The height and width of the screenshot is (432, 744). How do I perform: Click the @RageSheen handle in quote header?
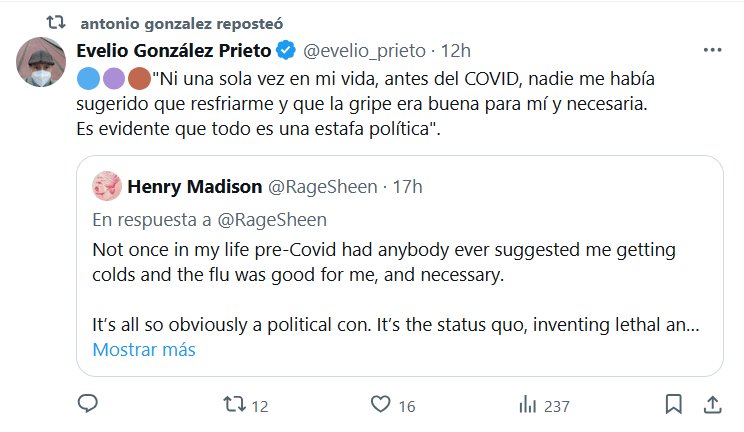coord(320,186)
